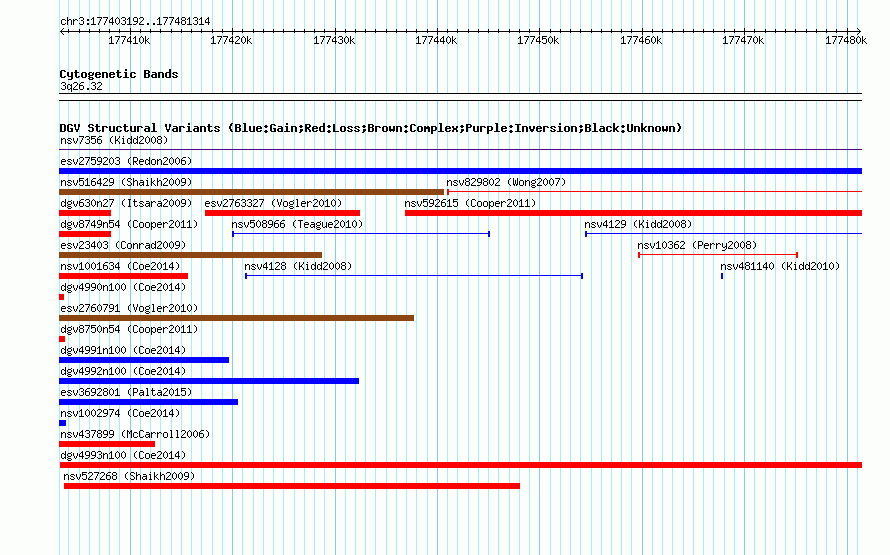
Task: Open the nsv437899 (McCarroll2006) label
Action: point(135,434)
